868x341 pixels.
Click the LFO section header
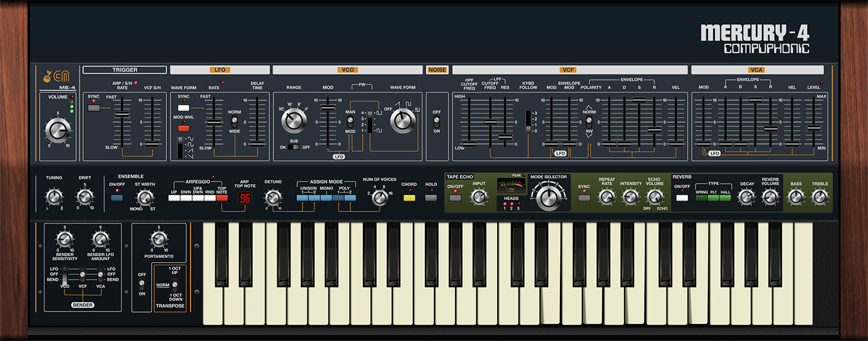[x=220, y=70]
